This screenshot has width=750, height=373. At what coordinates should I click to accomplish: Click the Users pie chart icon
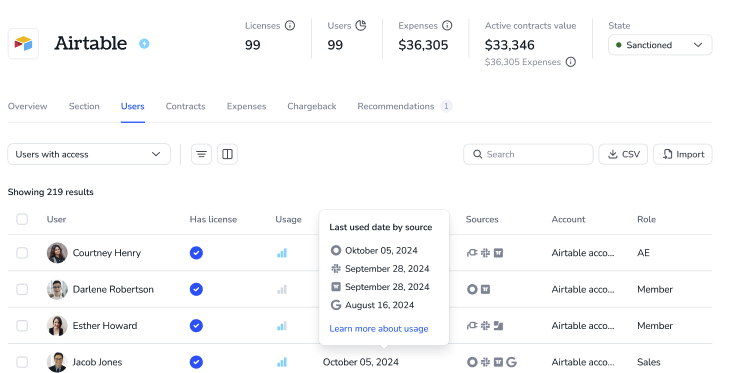[361, 25]
